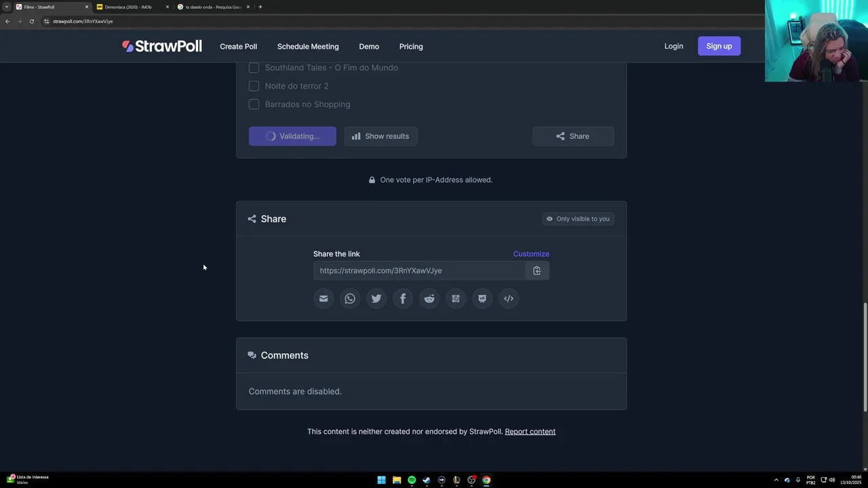The height and width of the screenshot is (488, 868).
Task: Share poll on Twitter icon
Action: [376, 298]
